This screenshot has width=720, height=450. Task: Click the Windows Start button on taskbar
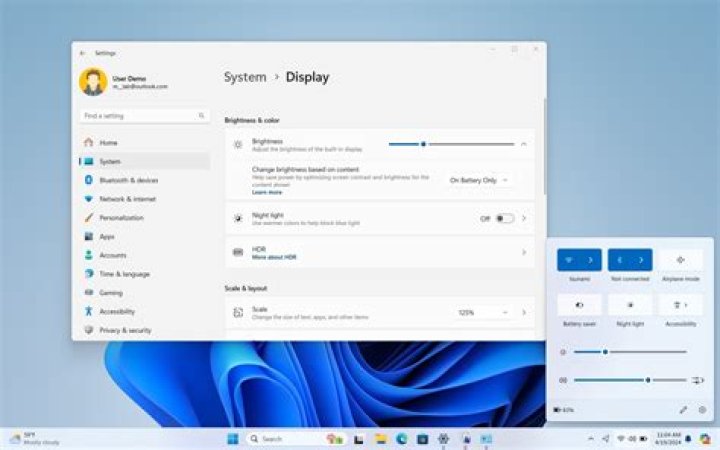pyautogui.click(x=232, y=439)
